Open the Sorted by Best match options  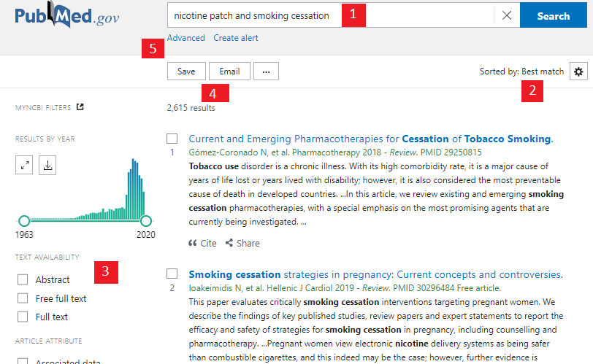pyautogui.click(x=521, y=71)
